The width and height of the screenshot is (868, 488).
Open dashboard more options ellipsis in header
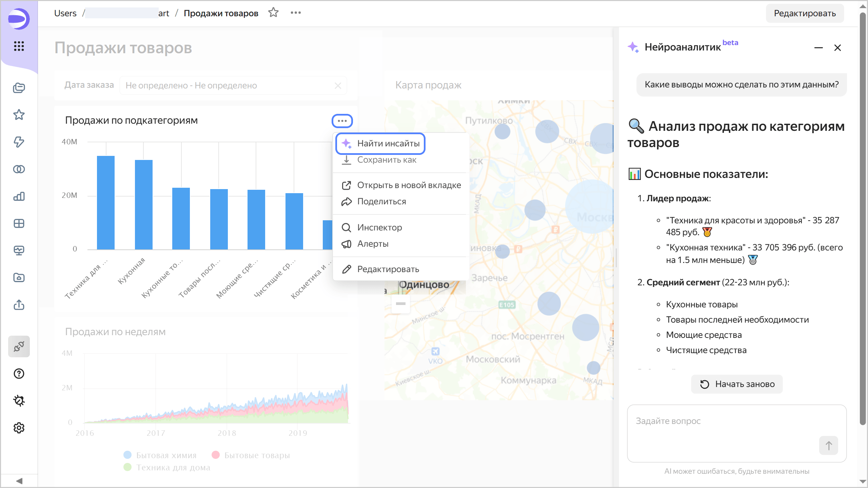point(296,13)
